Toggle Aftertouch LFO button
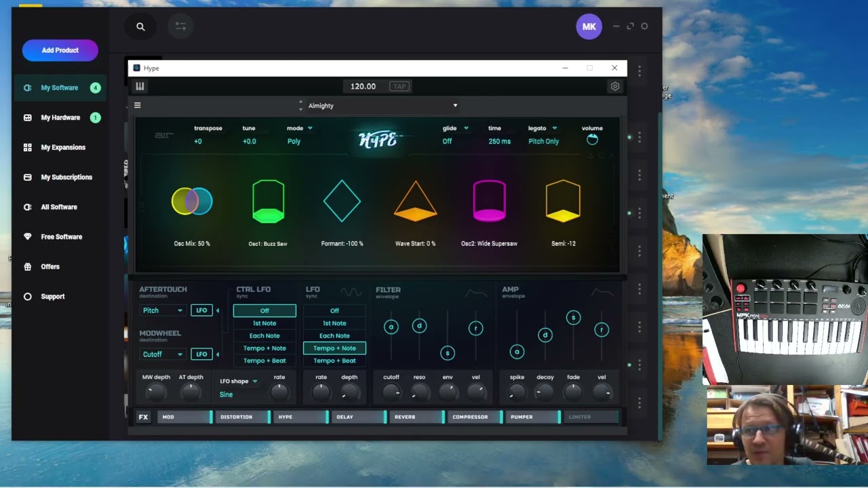 click(x=201, y=310)
